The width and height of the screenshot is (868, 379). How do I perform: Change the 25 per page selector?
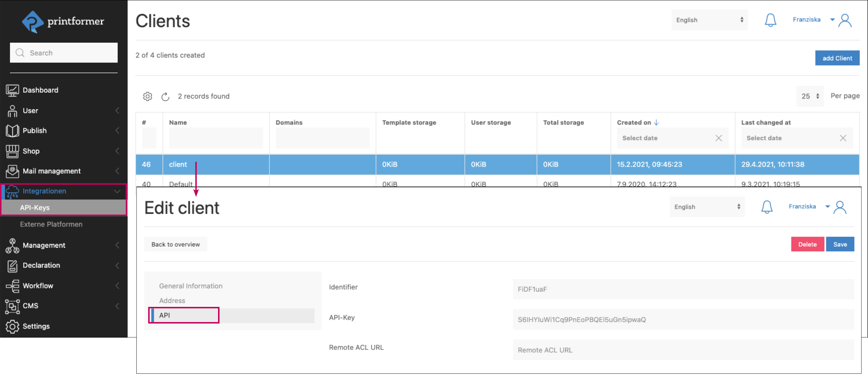point(810,96)
